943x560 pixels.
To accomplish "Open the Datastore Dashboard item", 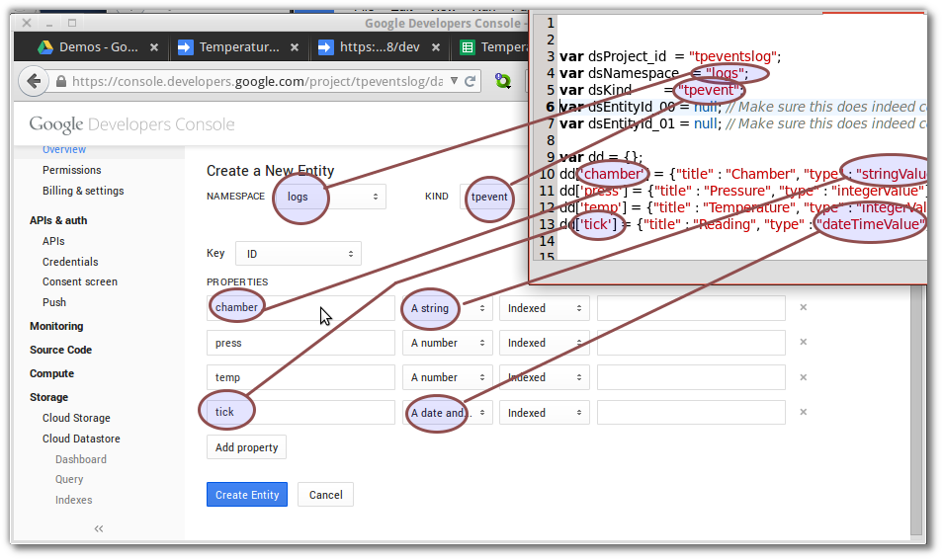I will click(x=81, y=459).
